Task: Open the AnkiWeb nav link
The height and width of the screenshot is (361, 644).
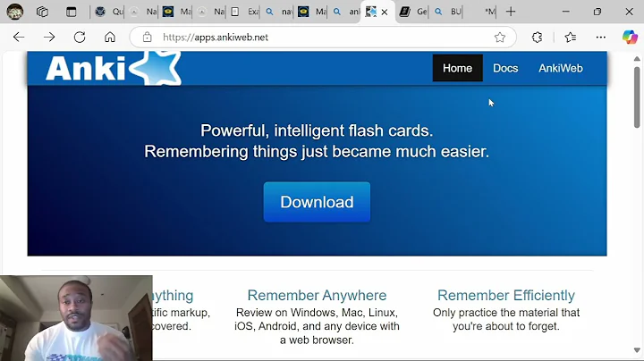Action: 561,68
